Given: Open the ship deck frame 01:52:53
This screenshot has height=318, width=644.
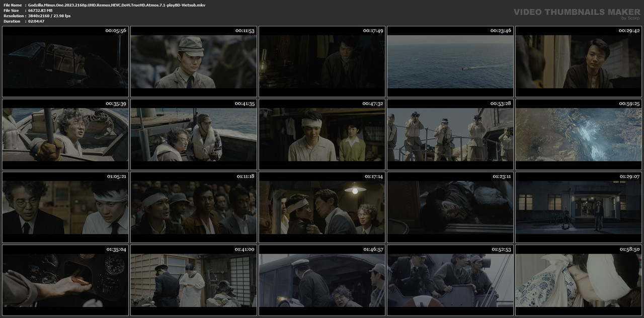Looking at the screenshot, I should coord(450,280).
